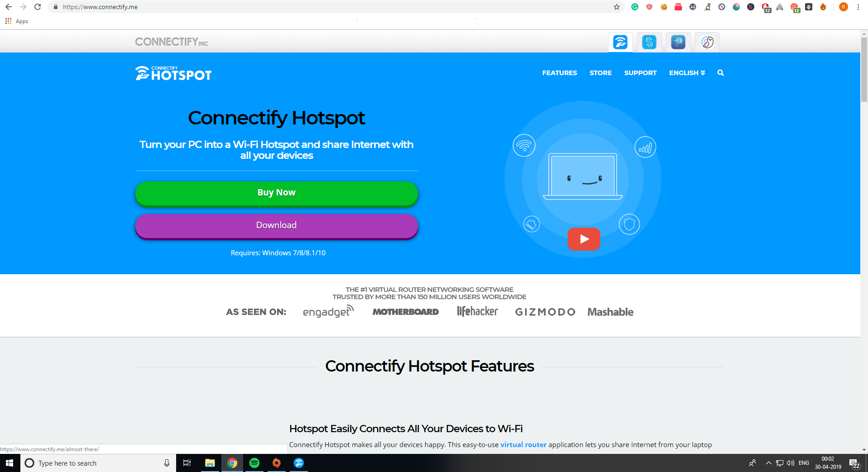Open the site search magnifier icon

click(720, 73)
